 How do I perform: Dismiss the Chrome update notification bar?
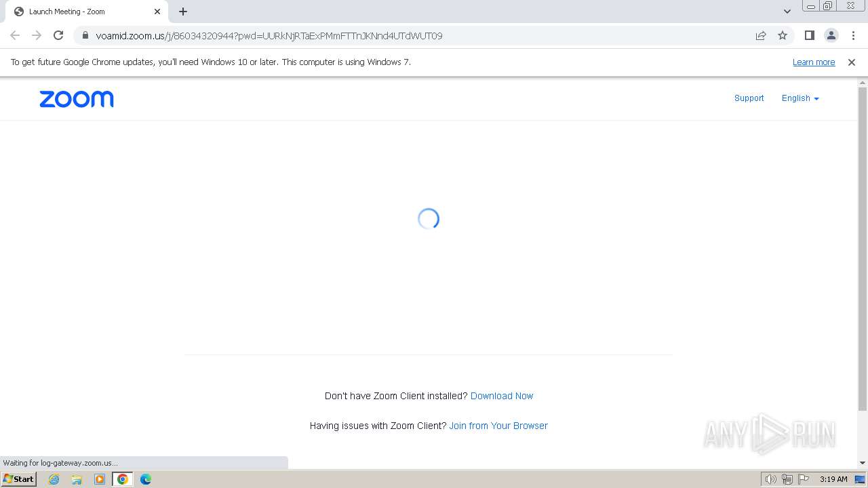point(852,62)
